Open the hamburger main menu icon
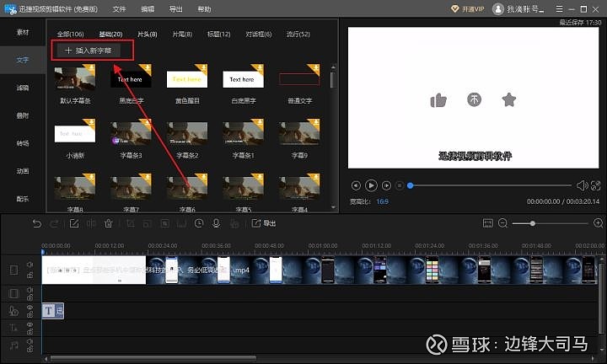This screenshot has height=364, width=607. 560,8
